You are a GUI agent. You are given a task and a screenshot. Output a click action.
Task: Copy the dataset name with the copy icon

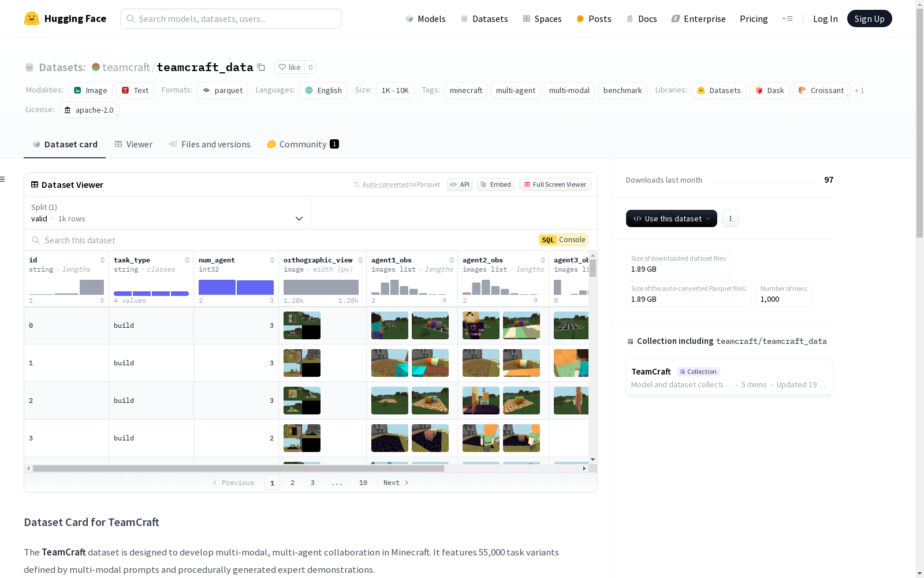[261, 67]
